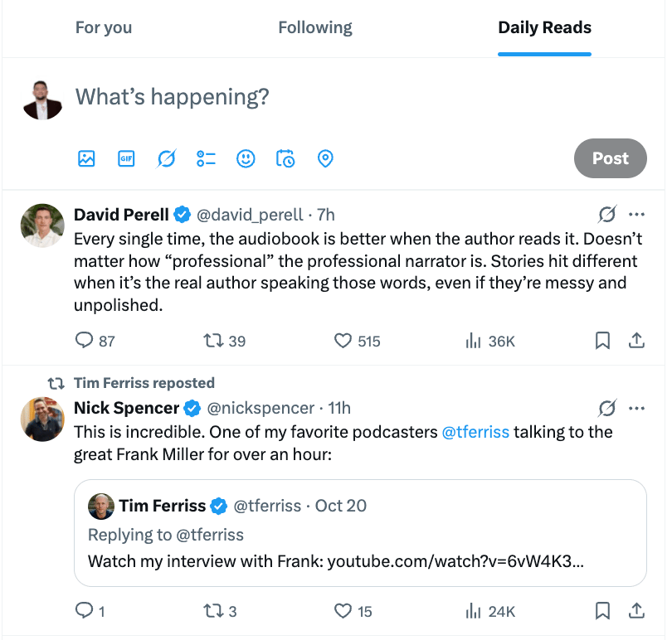Open more options on Nick Spencer's post
Screen dimensions: 672x640
[x=637, y=408]
